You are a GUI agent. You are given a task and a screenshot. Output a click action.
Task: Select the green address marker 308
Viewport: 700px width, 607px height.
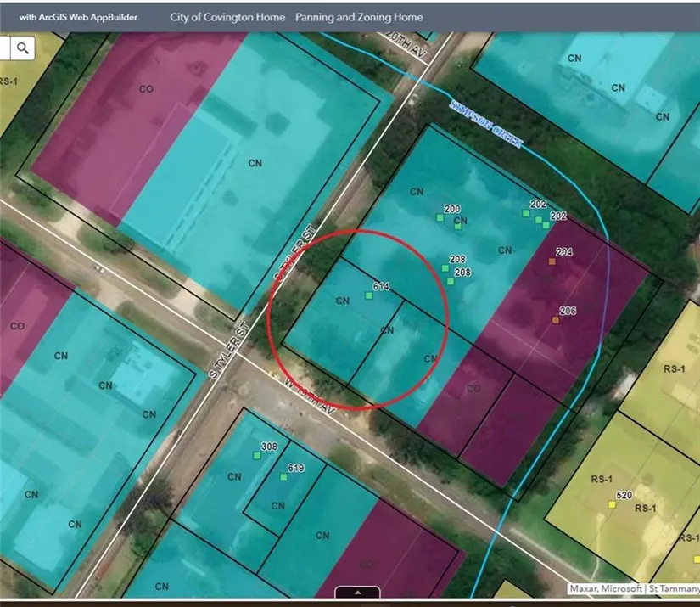[x=257, y=456]
